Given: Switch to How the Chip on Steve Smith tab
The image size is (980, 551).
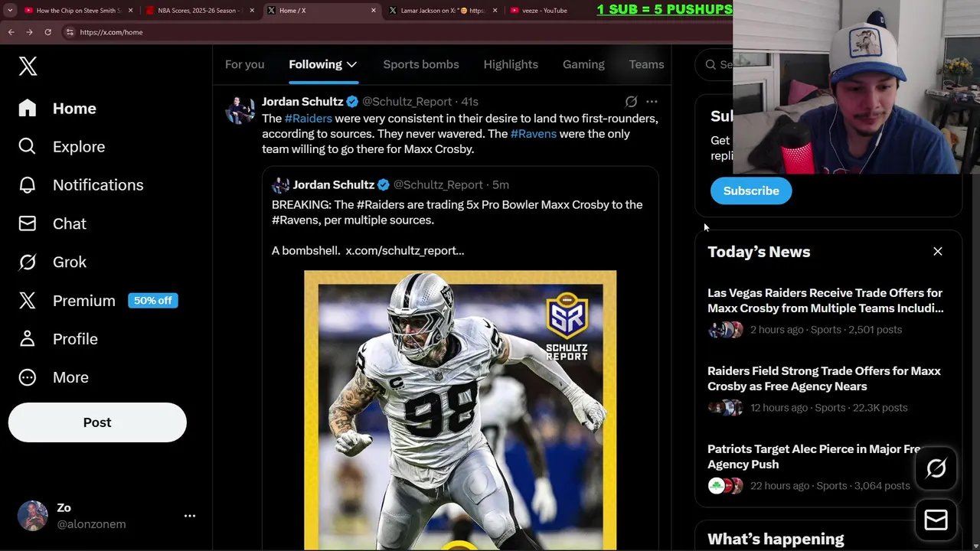Looking at the screenshot, I should point(79,11).
